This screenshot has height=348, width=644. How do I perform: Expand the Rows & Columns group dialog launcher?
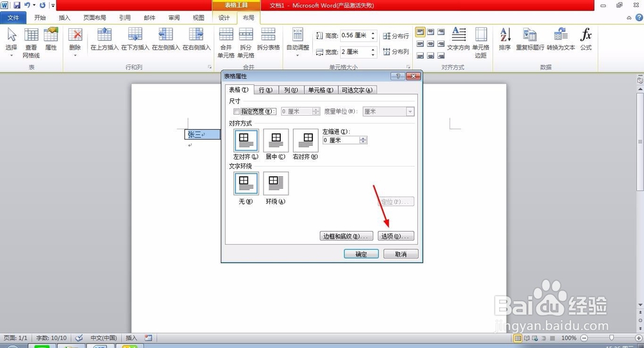point(210,67)
